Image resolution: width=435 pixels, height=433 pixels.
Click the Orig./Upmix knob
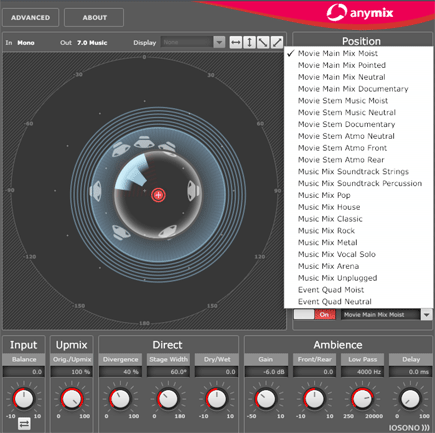pos(72,398)
